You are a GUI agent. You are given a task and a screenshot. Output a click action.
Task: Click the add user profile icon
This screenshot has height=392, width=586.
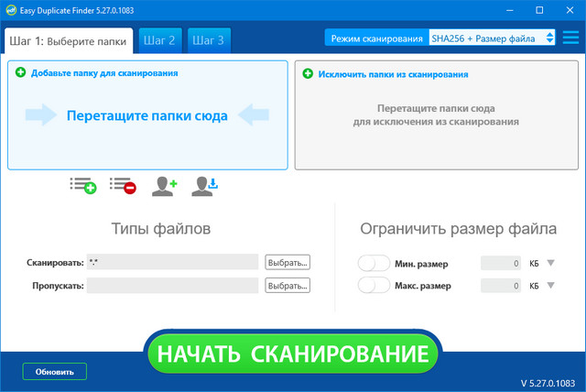tap(164, 186)
